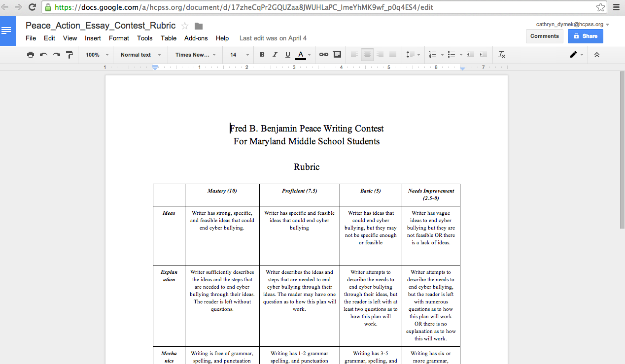Image resolution: width=625 pixels, height=364 pixels.
Task: Open the Help menu
Action: (222, 38)
